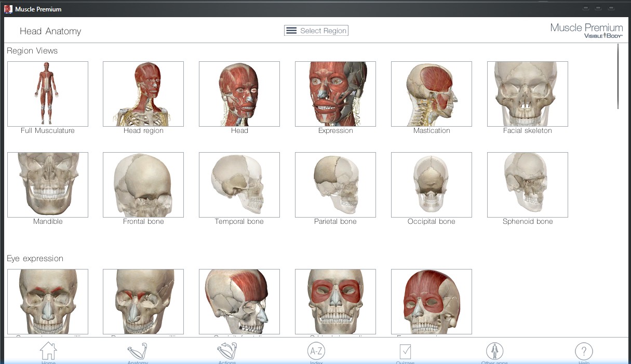The width and height of the screenshot is (631, 364).
Task: Click the vertical scrollbar thumb
Action: (x=618, y=77)
